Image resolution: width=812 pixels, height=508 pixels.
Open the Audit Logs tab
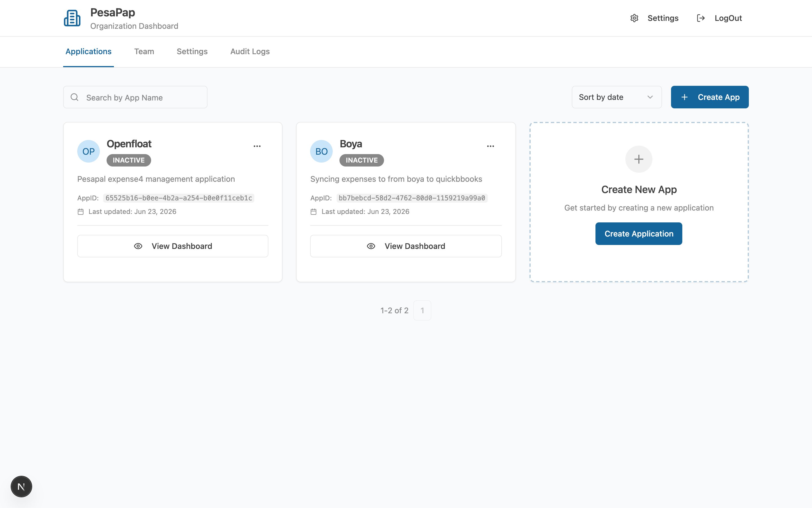[250, 51]
